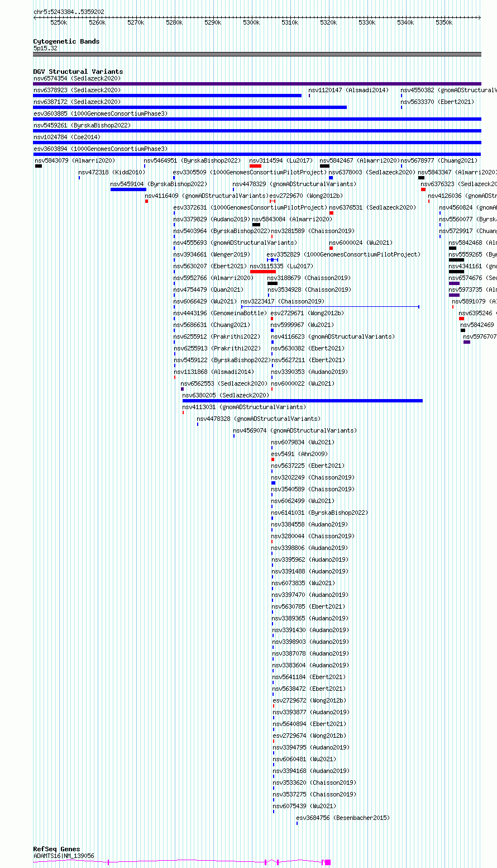Click the long blue bar under nsv6380205
The width and height of the screenshot is (497, 868).
(303, 401)
